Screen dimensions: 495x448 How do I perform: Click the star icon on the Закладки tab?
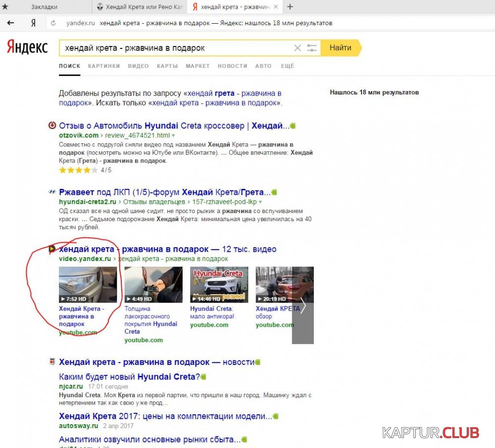5,6
